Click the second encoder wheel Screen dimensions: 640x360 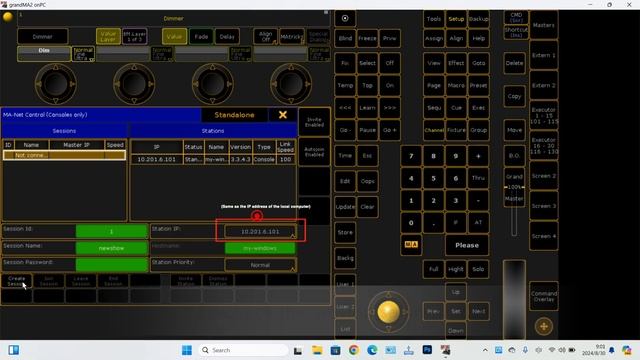point(134,84)
